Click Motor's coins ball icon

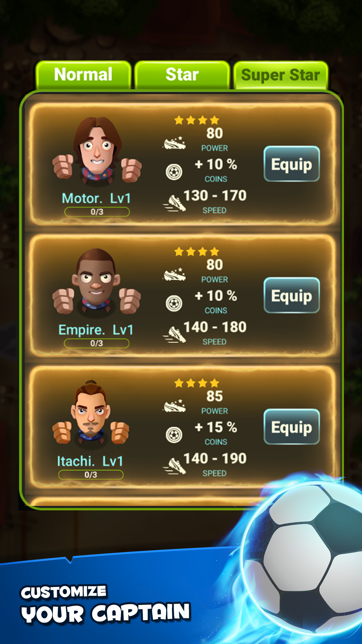174,172
